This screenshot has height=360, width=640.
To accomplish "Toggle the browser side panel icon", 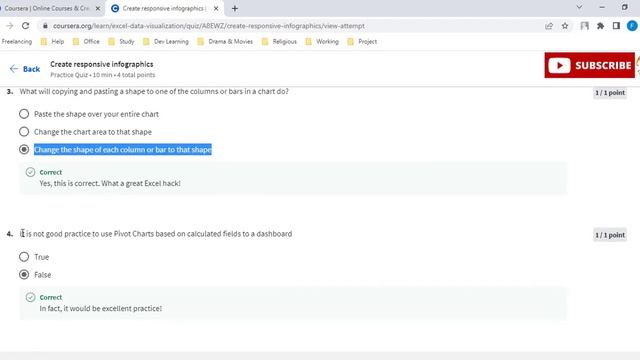I will (x=616, y=26).
